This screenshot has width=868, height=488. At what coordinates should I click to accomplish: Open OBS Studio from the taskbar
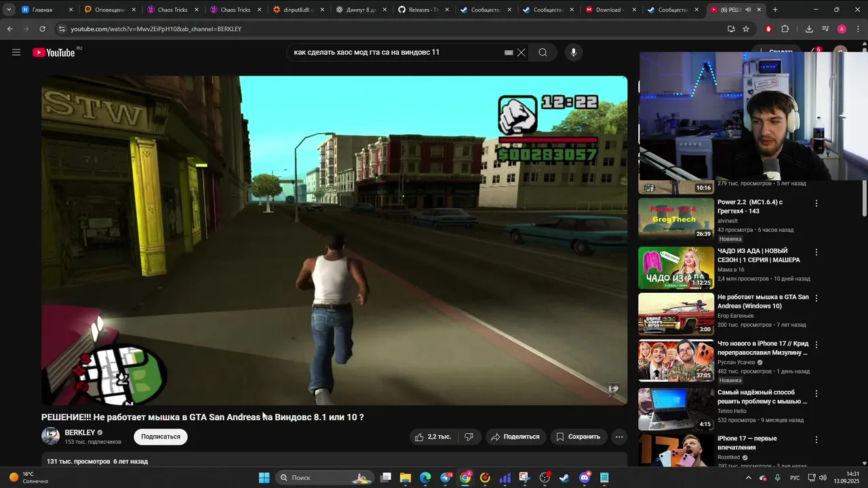point(545,478)
